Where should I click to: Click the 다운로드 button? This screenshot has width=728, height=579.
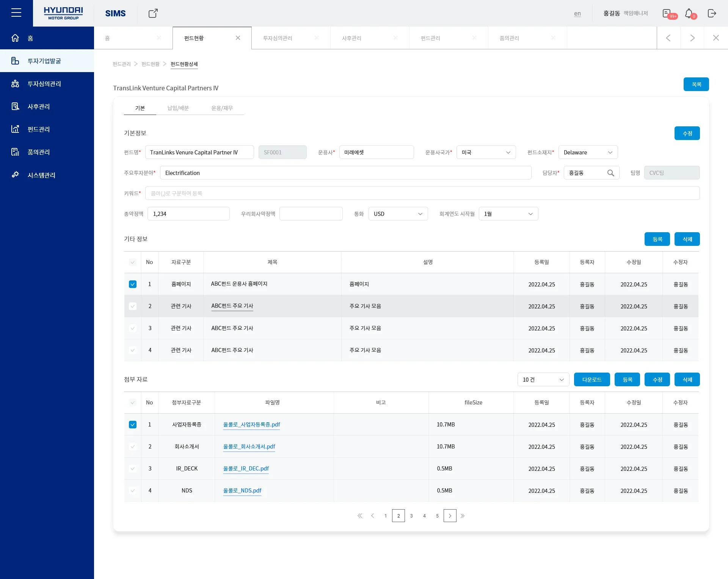tap(592, 379)
